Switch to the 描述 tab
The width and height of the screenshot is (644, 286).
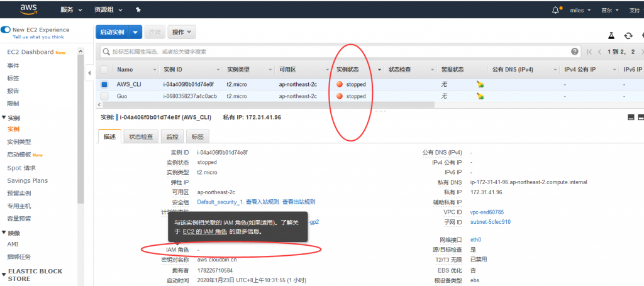coord(109,136)
